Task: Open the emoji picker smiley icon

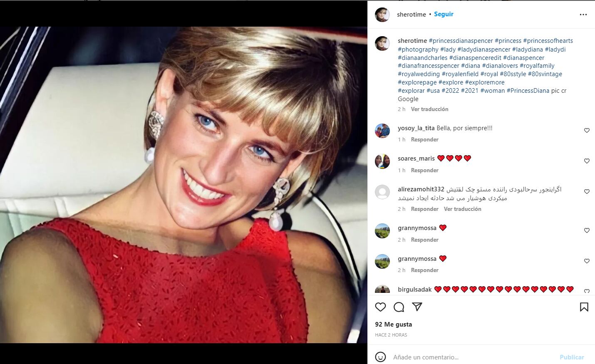Action: pos(380,357)
